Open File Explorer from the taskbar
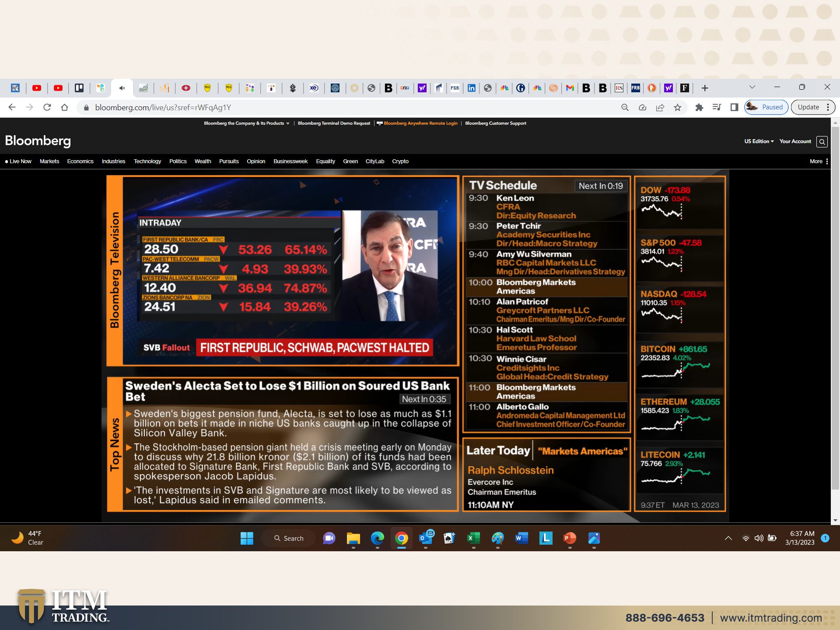 coord(353,538)
